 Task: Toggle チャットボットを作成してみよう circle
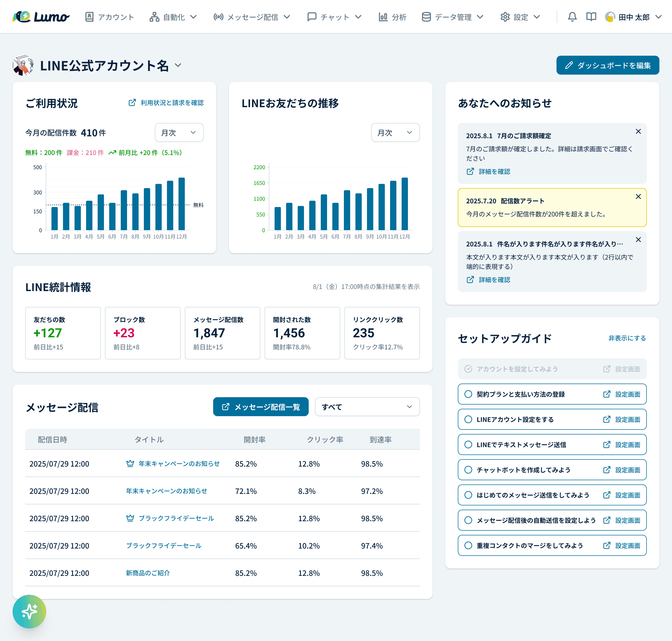pyautogui.click(x=468, y=470)
